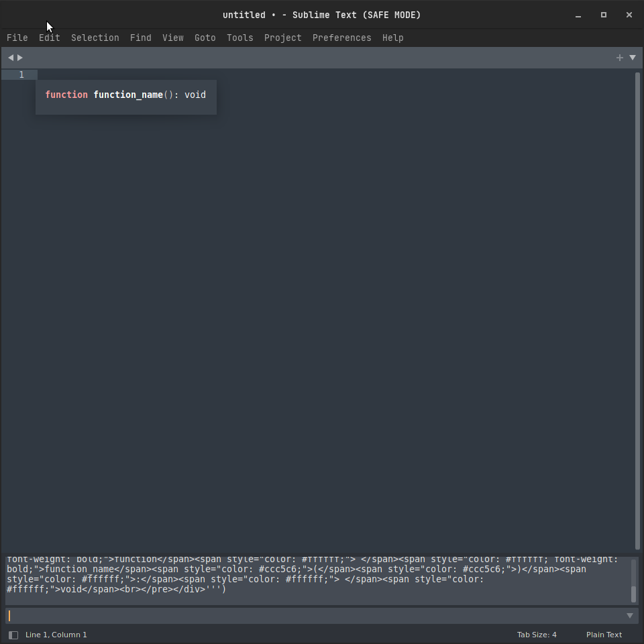Open the Tools menu
This screenshot has height=644, width=644.
point(239,38)
